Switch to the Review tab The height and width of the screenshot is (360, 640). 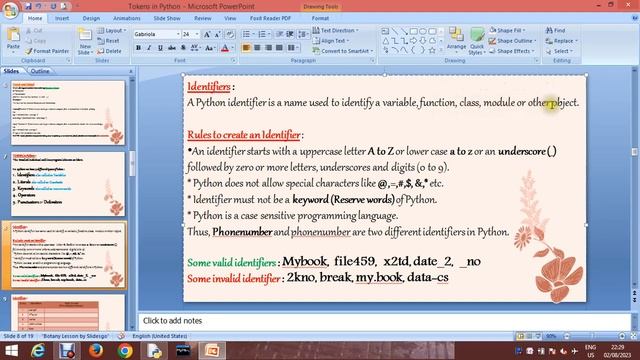tap(203, 18)
